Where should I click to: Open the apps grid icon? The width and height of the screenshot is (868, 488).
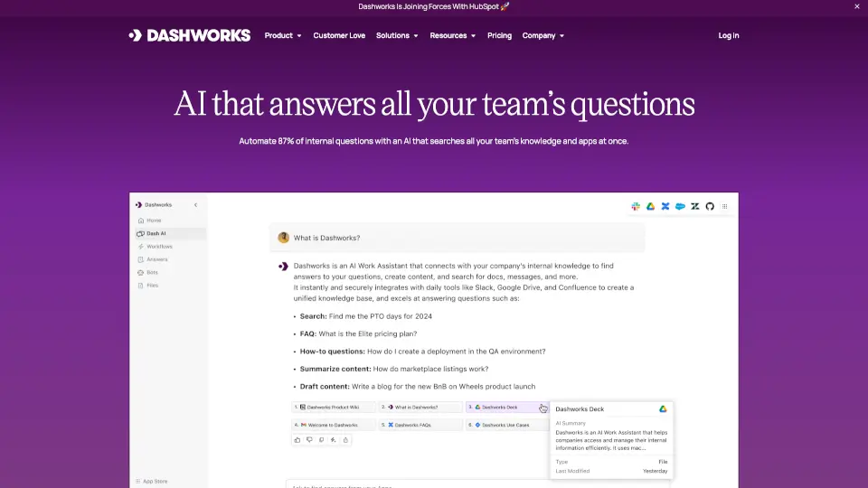(x=724, y=206)
